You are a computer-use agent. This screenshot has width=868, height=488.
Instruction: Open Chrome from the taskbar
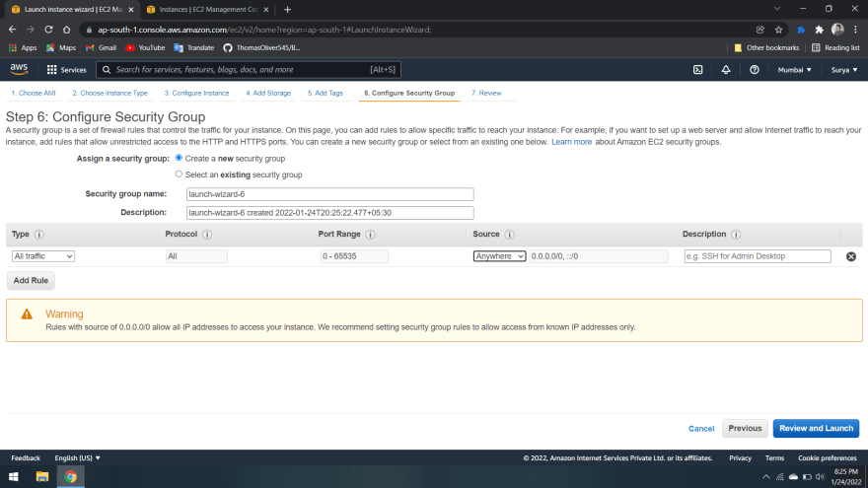70,476
